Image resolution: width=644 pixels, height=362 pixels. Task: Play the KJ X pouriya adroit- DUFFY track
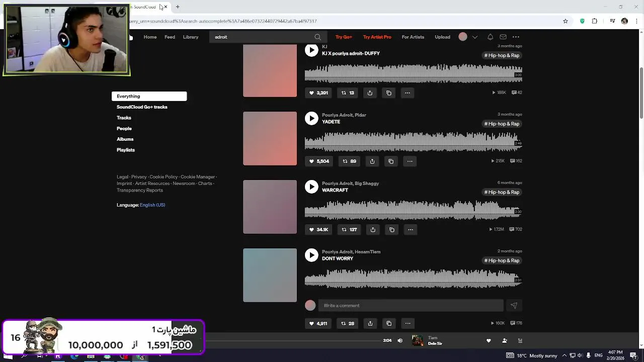click(x=311, y=50)
